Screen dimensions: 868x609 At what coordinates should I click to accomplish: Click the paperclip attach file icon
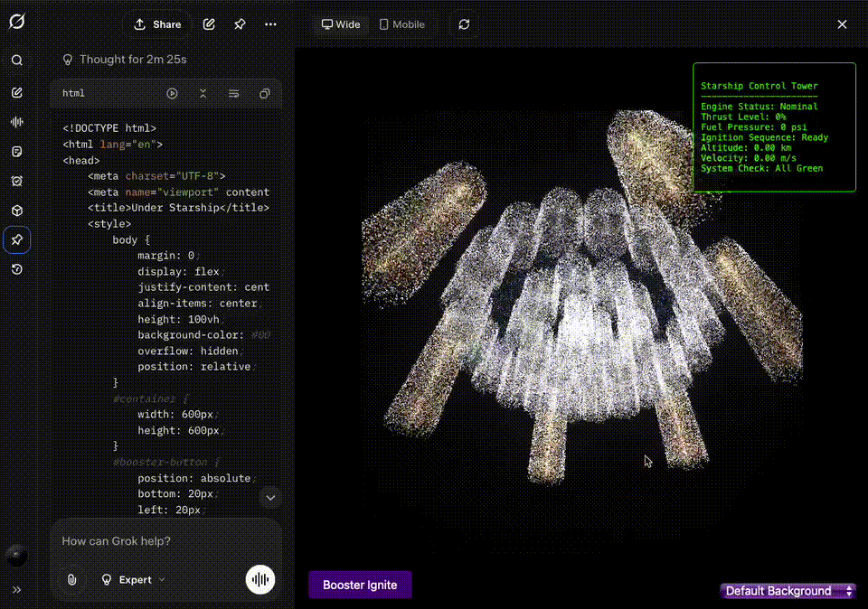(71, 579)
